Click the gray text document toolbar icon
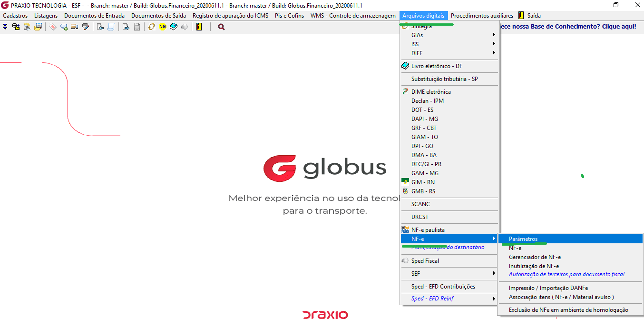This screenshot has width=644, height=319. pyautogui.click(x=137, y=27)
